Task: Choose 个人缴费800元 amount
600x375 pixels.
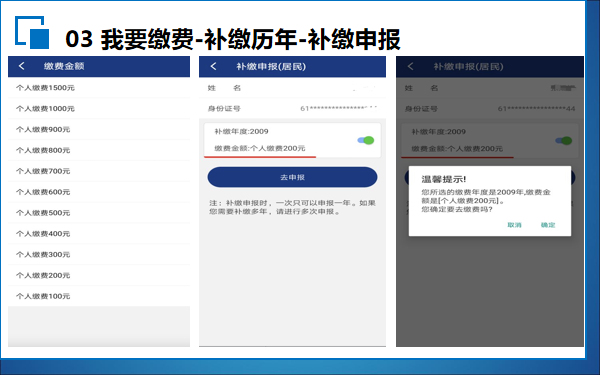Action: (99, 150)
